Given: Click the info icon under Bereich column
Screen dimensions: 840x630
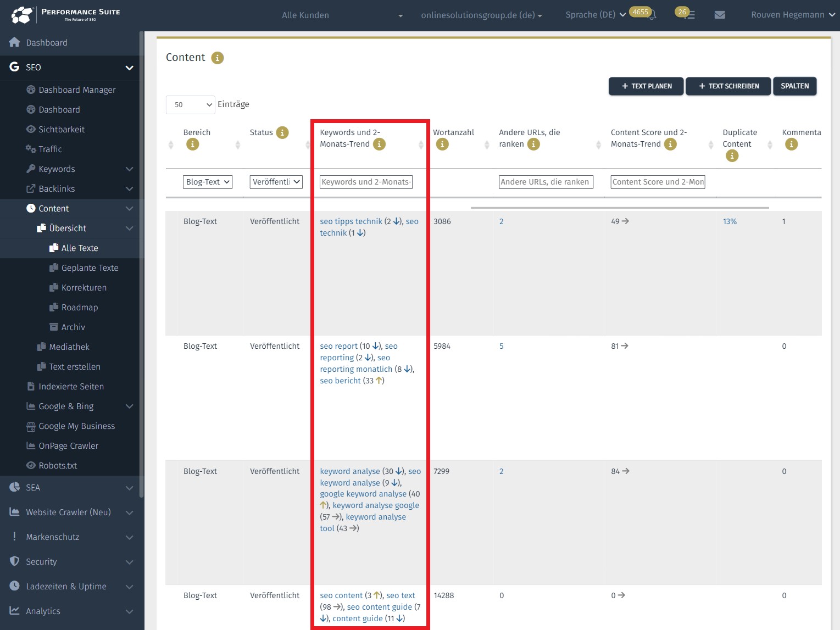Looking at the screenshot, I should pyautogui.click(x=192, y=144).
